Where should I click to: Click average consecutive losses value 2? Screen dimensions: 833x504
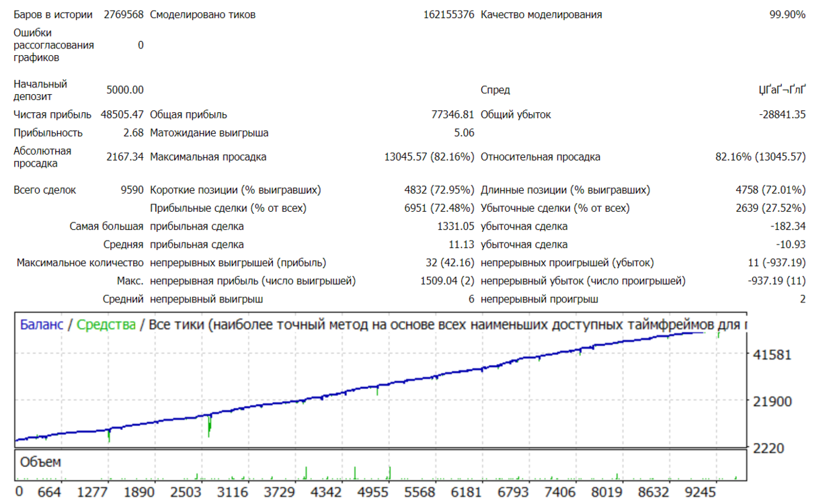[803, 299]
